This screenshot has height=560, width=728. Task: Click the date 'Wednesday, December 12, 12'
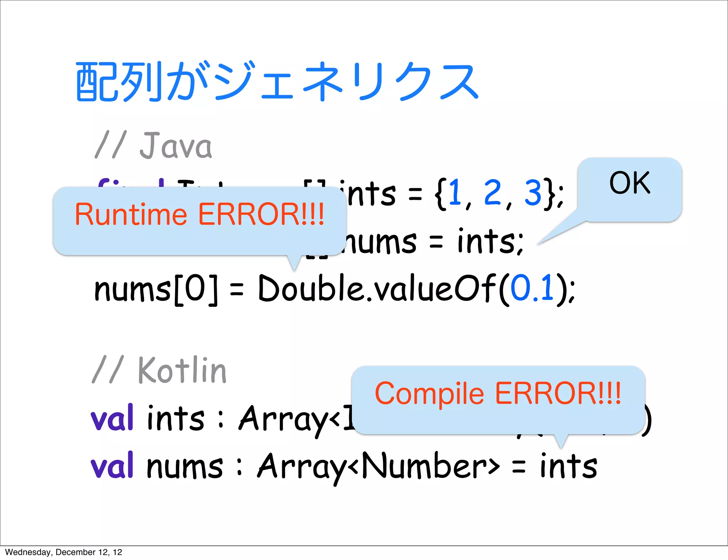(64, 552)
